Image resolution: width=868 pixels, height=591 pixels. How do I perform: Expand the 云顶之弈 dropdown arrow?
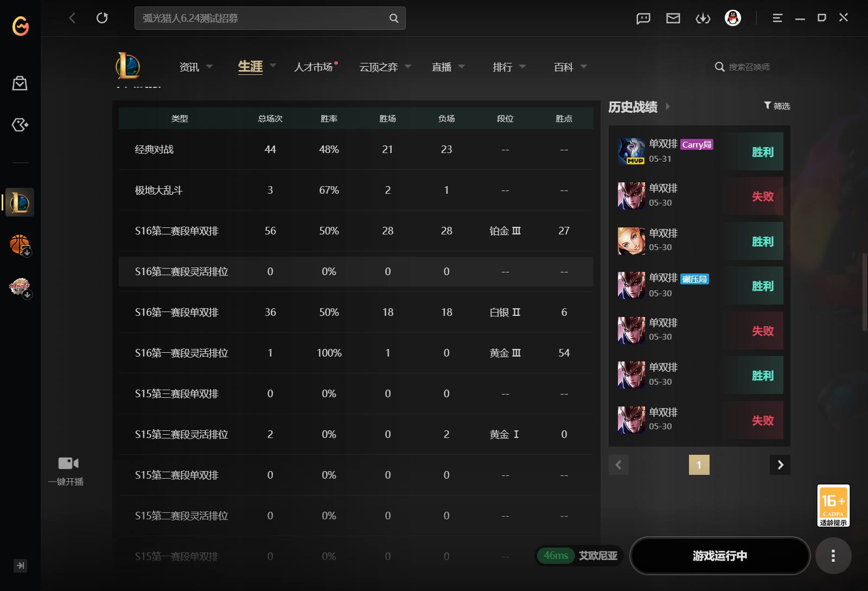tap(408, 66)
